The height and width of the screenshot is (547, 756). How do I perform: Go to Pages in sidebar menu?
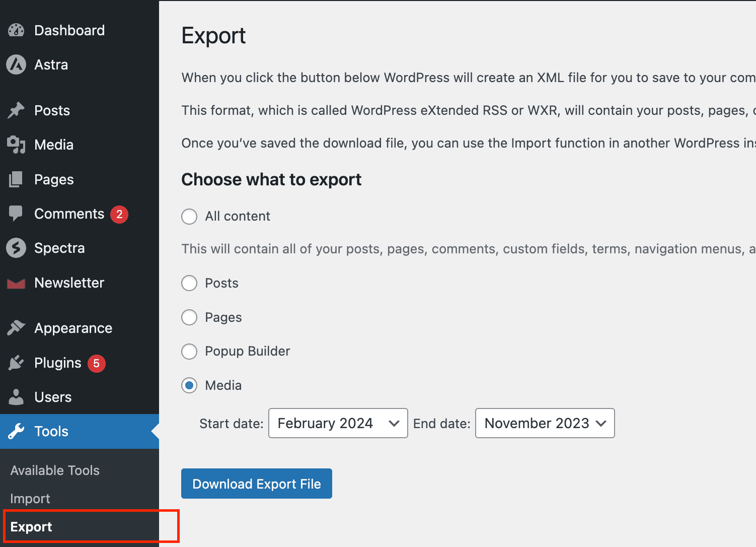coord(80,179)
